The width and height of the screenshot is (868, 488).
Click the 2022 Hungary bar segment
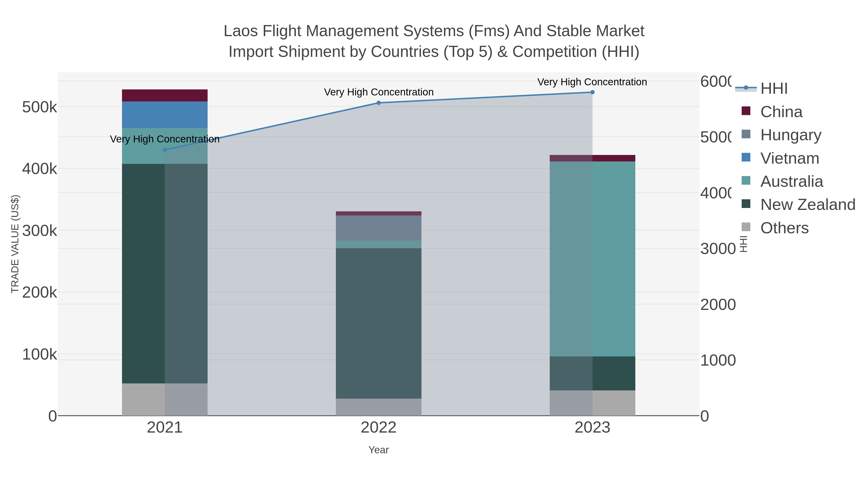click(378, 228)
